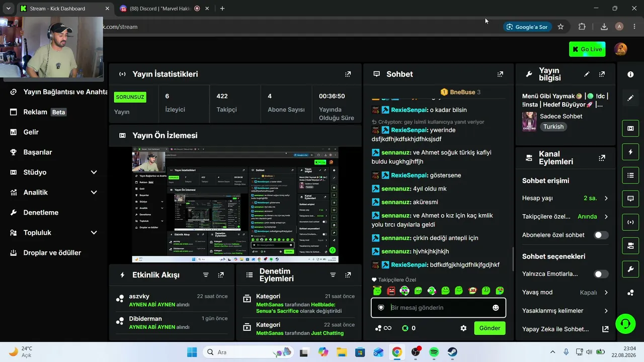Click the pencil edit icon in right sidebar

[x=630, y=98]
